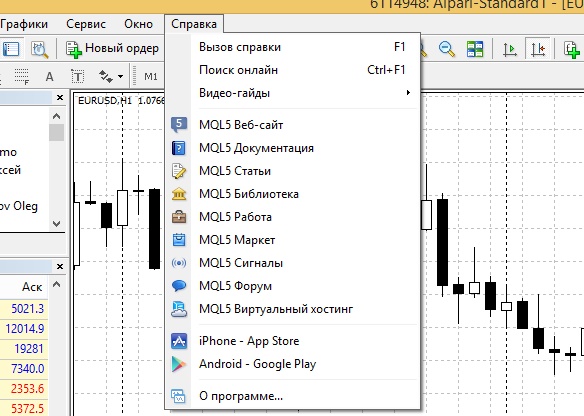The height and width of the screenshot is (416, 584).
Task: Select the ask price 7340.0
Action: click(27, 369)
